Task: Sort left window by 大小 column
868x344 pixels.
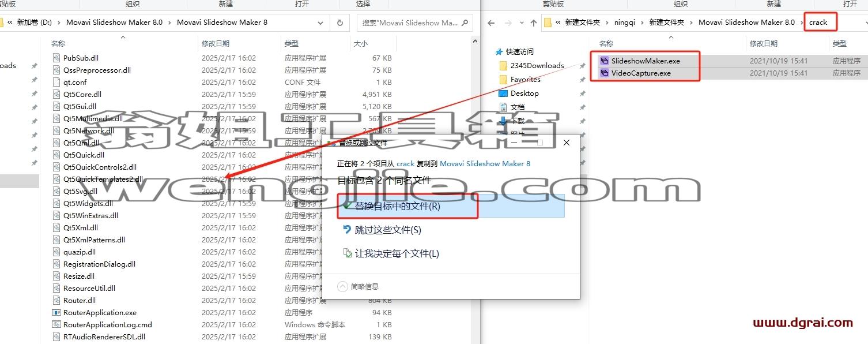Action: pyautogui.click(x=360, y=43)
